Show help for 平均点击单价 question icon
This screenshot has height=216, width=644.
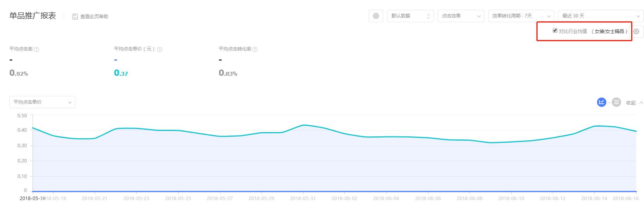click(160, 49)
